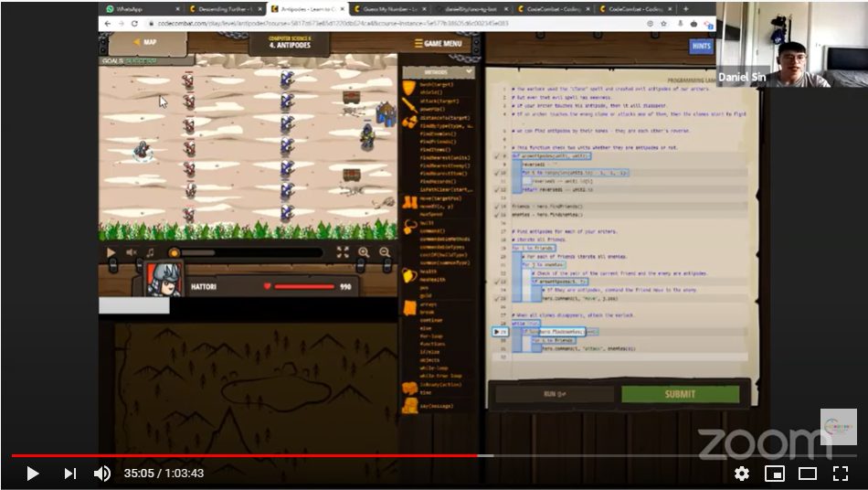Image resolution: width=868 pixels, height=490 pixels.
Task: Expand the Methods dropdown header
Action: point(439,72)
